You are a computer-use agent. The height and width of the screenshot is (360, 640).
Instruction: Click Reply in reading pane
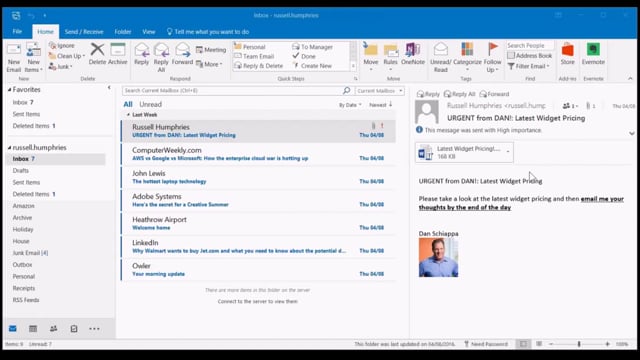[428, 94]
